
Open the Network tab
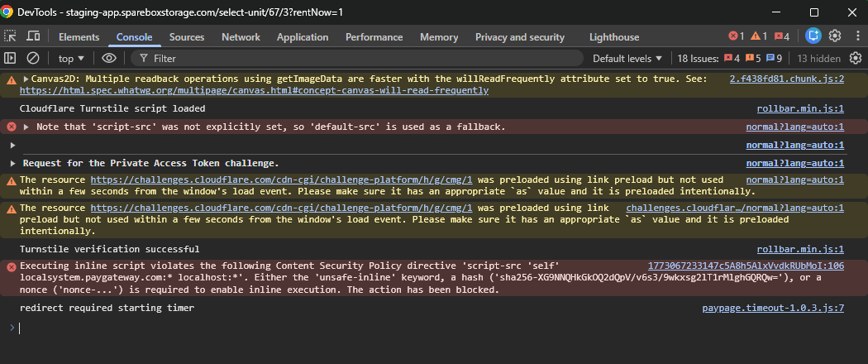[x=241, y=37]
